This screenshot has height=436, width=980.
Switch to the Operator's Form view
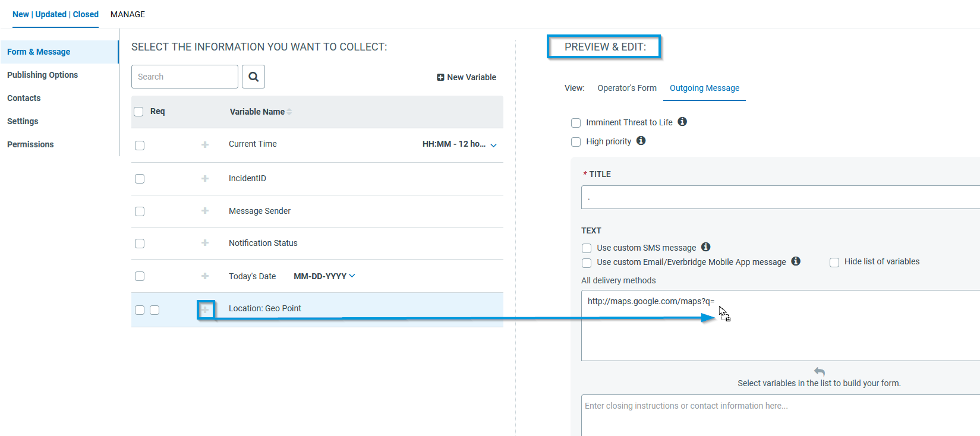626,88
